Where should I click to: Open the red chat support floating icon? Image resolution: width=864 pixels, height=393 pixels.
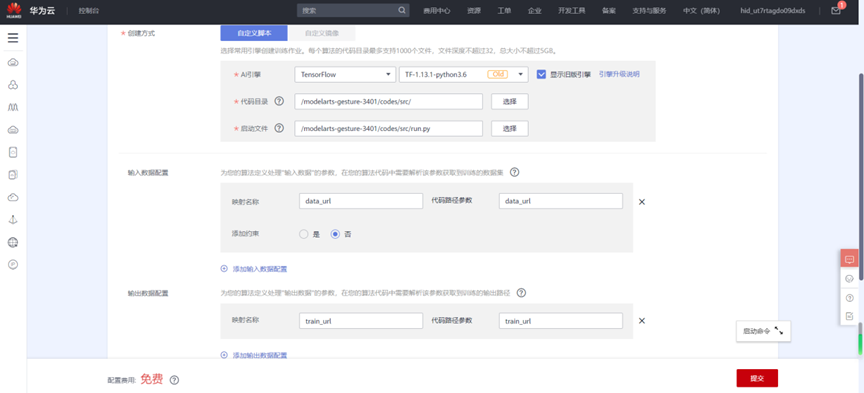[849, 259]
